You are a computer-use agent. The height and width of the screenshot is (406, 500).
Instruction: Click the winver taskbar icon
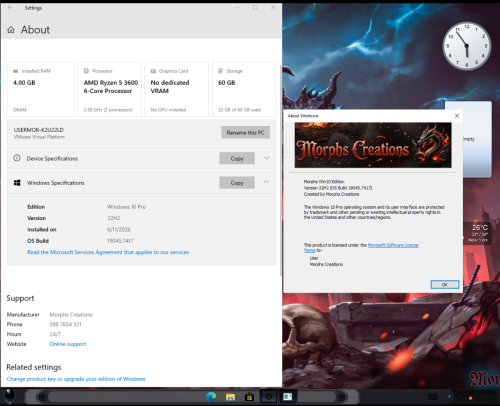coord(288,397)
